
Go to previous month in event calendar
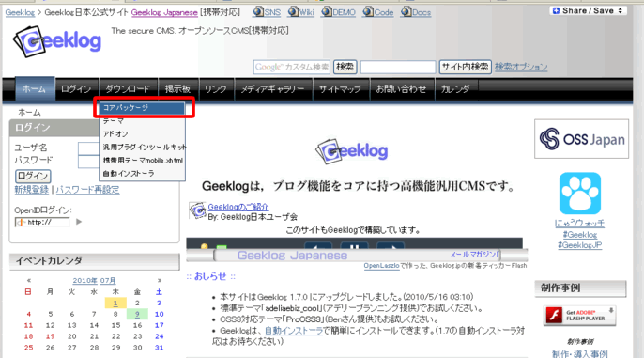29,280
